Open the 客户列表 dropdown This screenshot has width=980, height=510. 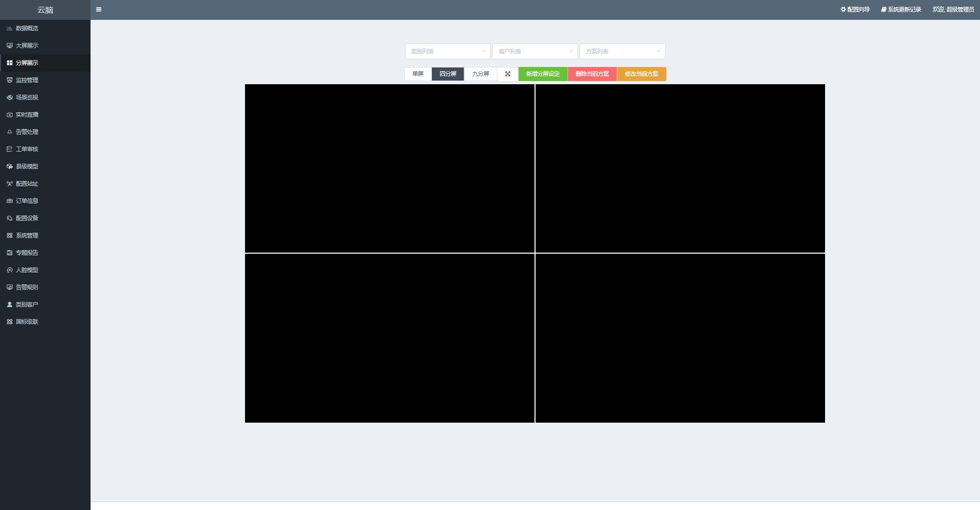pos(535,51)
